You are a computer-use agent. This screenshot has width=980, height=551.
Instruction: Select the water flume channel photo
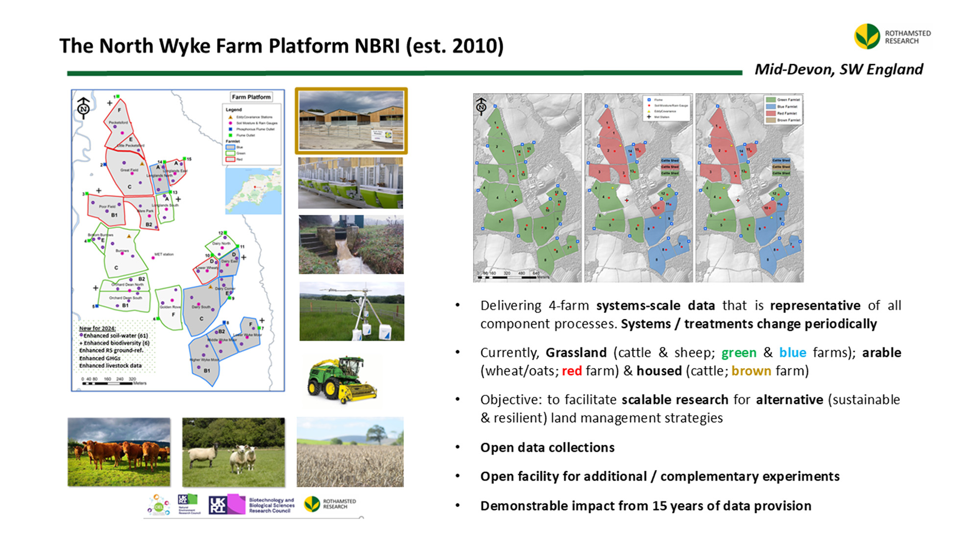351,244
